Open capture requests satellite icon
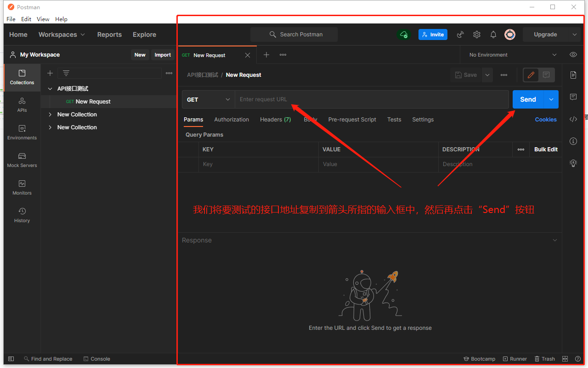588x368 pixels. (460, 34)
